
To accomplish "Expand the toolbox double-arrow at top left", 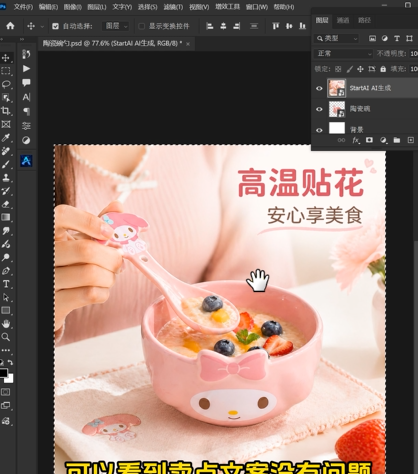I will [2, 39].
